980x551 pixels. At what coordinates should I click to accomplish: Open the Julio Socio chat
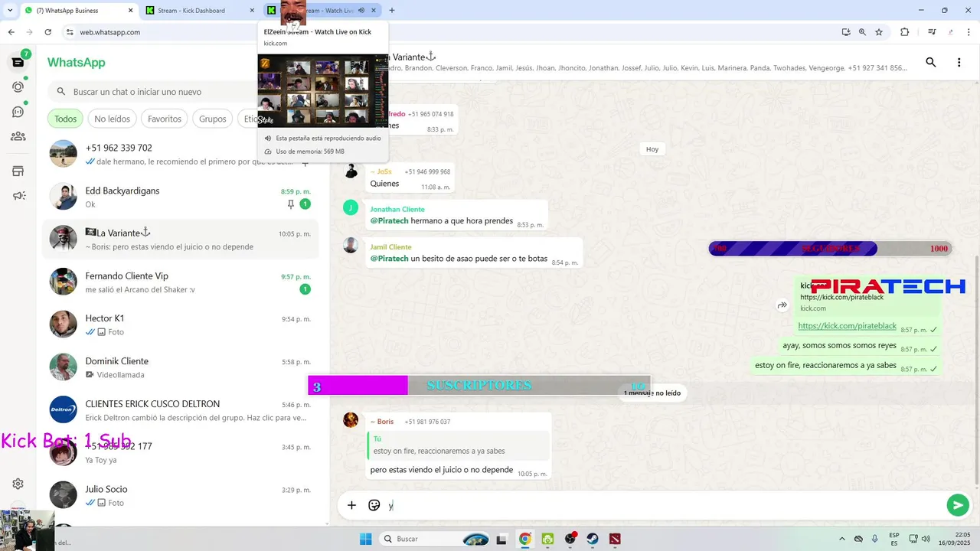(x=181, y=495)
